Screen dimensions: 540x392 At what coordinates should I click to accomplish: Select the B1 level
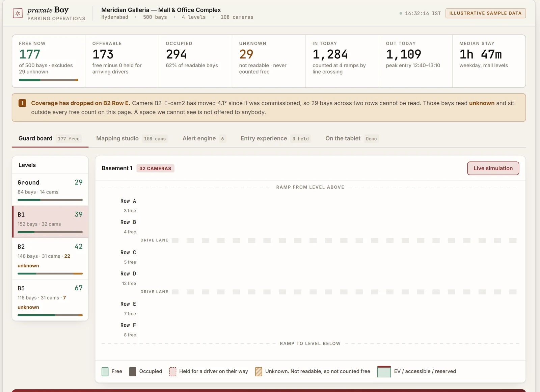click(50, 222)
